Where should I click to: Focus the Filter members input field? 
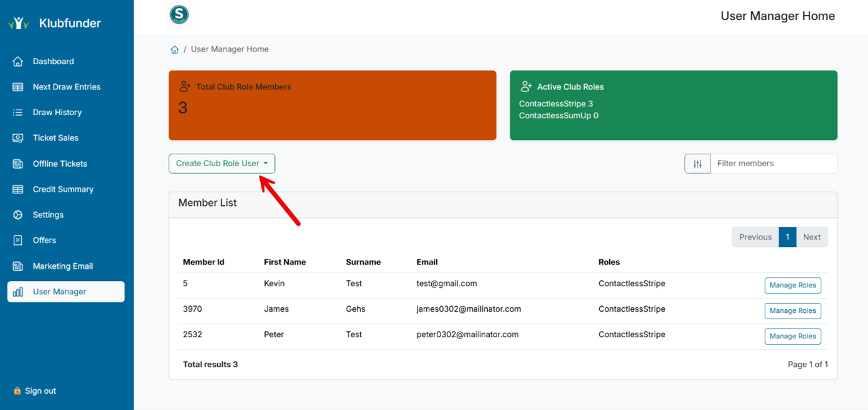pos(774,164)
